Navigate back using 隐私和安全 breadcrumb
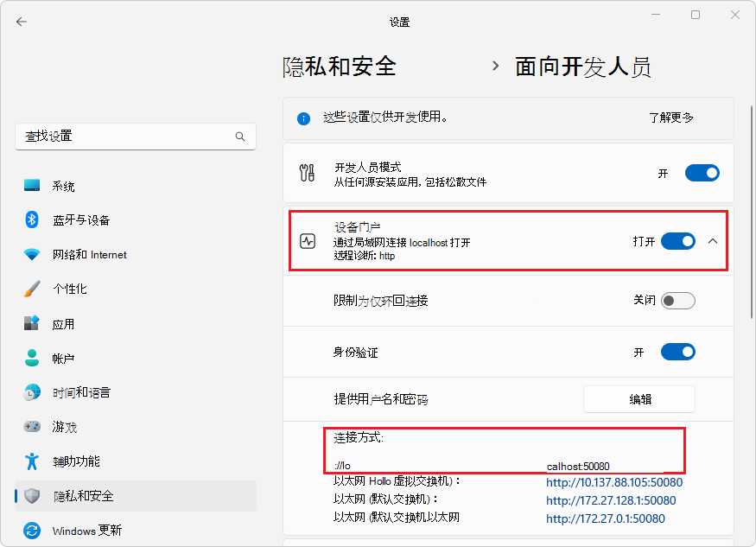 [338, 66]
